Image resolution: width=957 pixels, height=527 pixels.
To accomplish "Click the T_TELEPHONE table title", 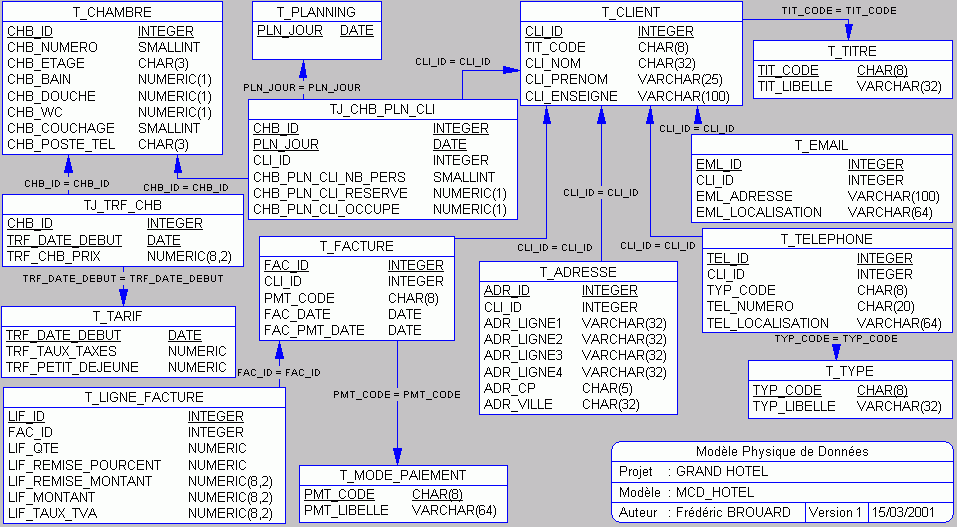I will coord(826,239).
